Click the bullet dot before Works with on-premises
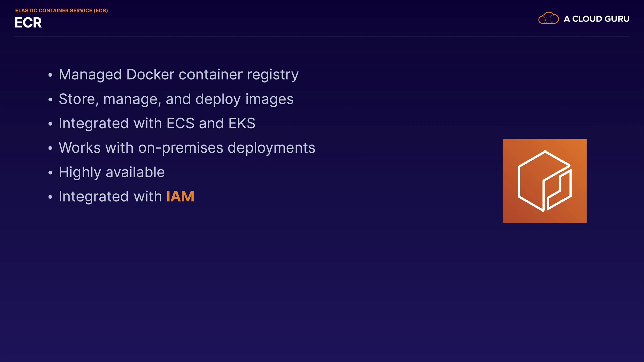This screenshot has height=362, width=644. [x=50, y=148]
